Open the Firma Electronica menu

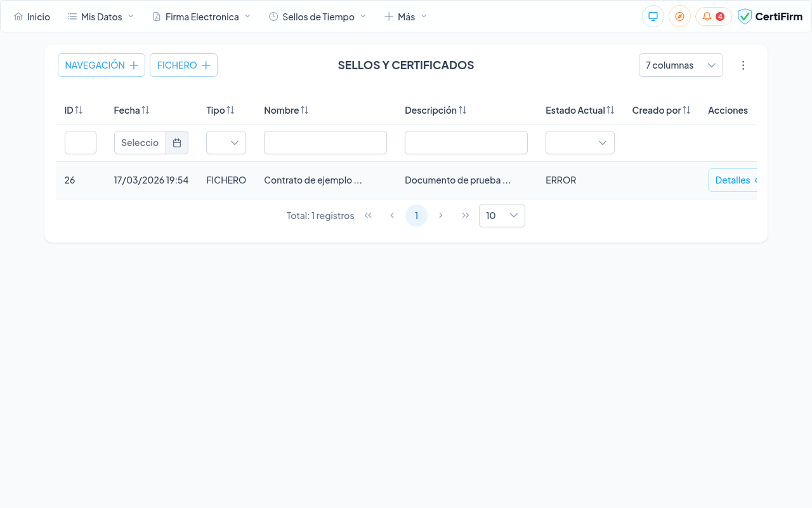point(202,17)
